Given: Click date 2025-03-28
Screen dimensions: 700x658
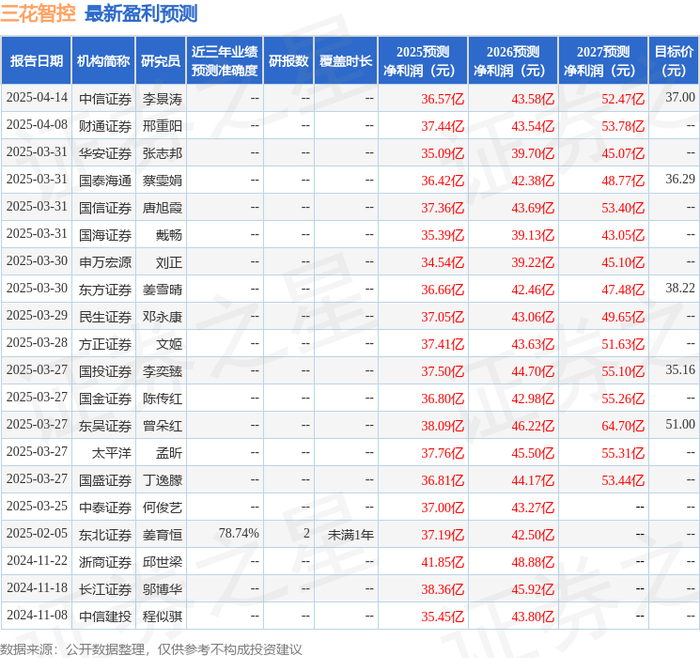Looking at the screenshot, I should (37, 343).
